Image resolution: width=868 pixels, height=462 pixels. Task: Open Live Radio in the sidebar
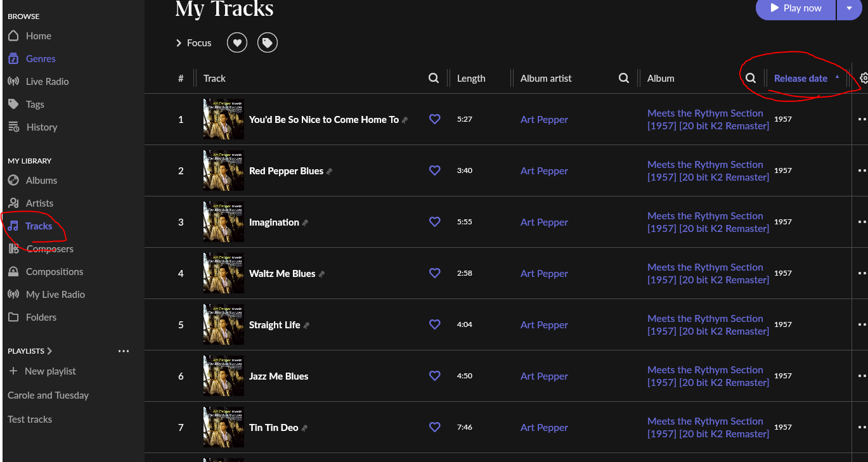pyautogui.click(x=47, y=82)
